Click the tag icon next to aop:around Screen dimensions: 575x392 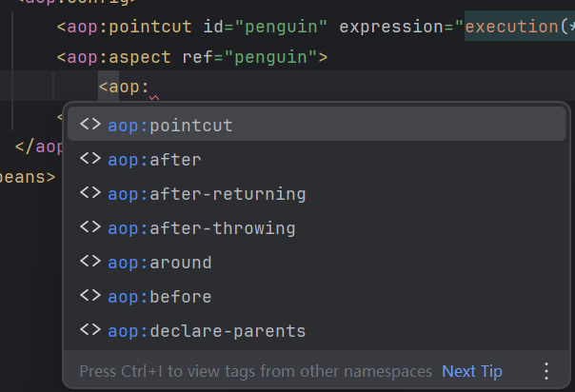[x=89, y=262]
